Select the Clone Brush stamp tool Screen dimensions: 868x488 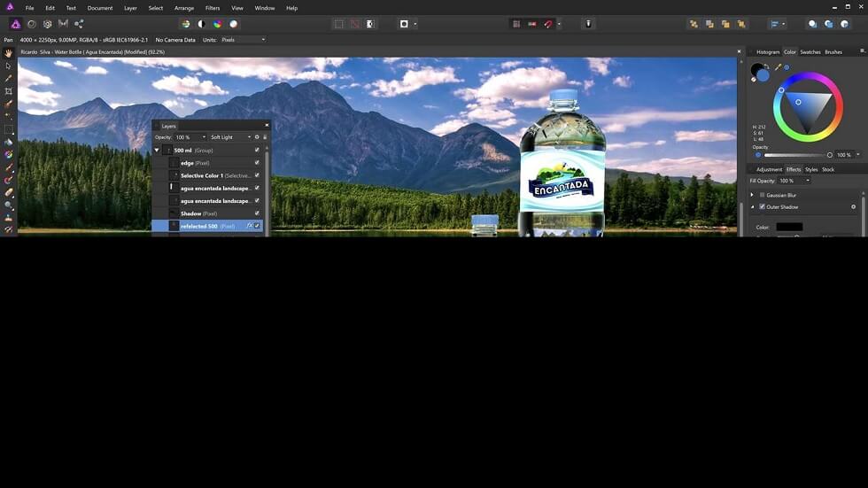click(8, 218)
